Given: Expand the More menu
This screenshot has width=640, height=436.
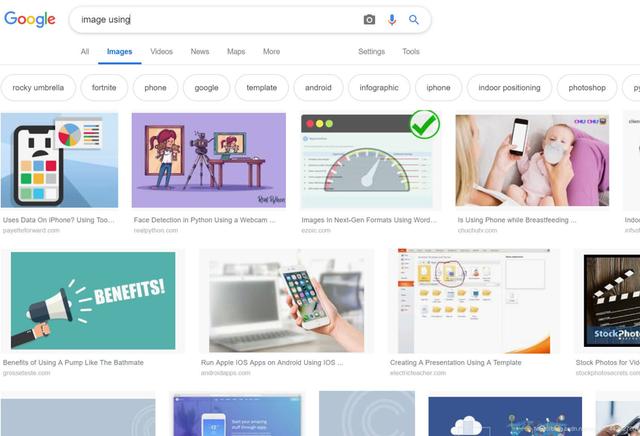Looking at the screenshot, I should tap(271, 51).
